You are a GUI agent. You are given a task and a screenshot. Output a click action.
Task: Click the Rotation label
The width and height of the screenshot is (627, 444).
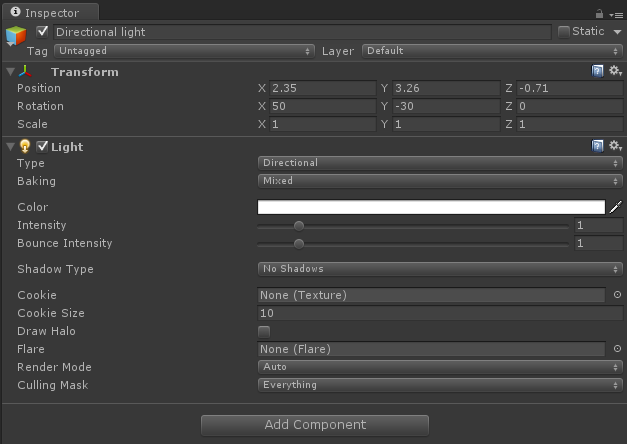pos(40,106)
